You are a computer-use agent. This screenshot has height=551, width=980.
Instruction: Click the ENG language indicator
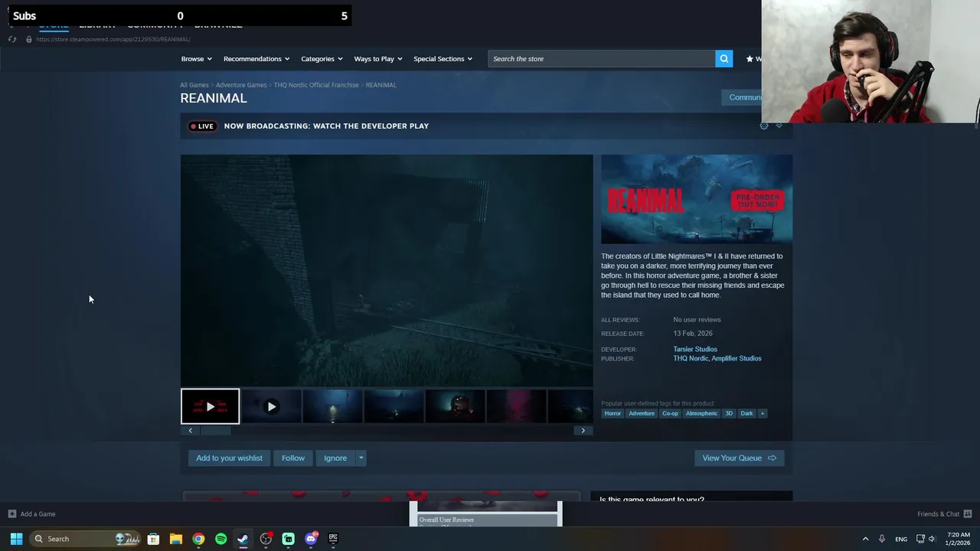click(x=901, y=539)
